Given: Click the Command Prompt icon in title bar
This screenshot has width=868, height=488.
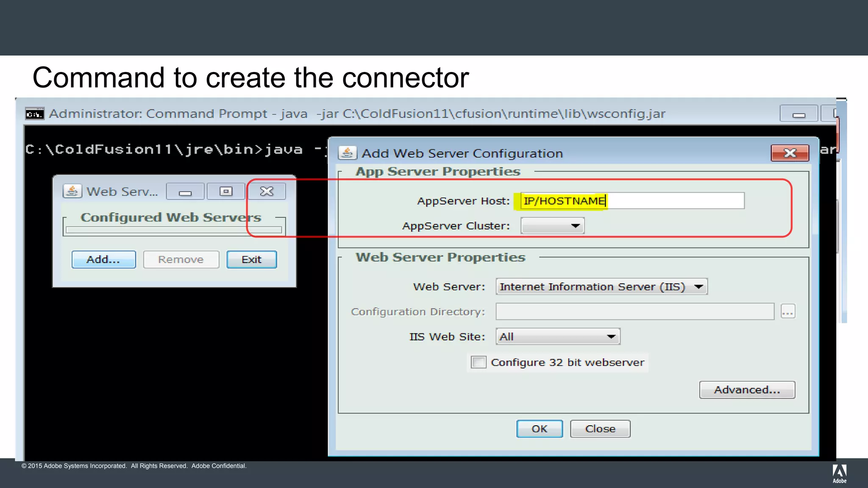Looking at the screenshot, I should pos(34,114).
